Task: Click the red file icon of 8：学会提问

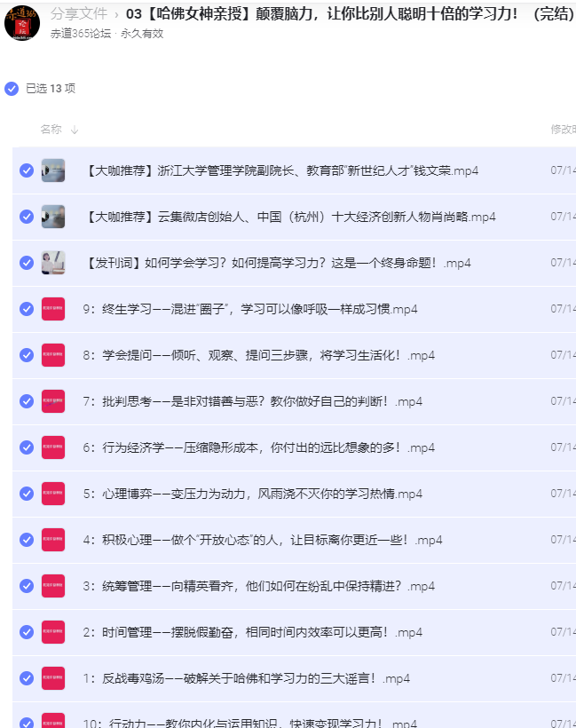Action: point(53,355)
